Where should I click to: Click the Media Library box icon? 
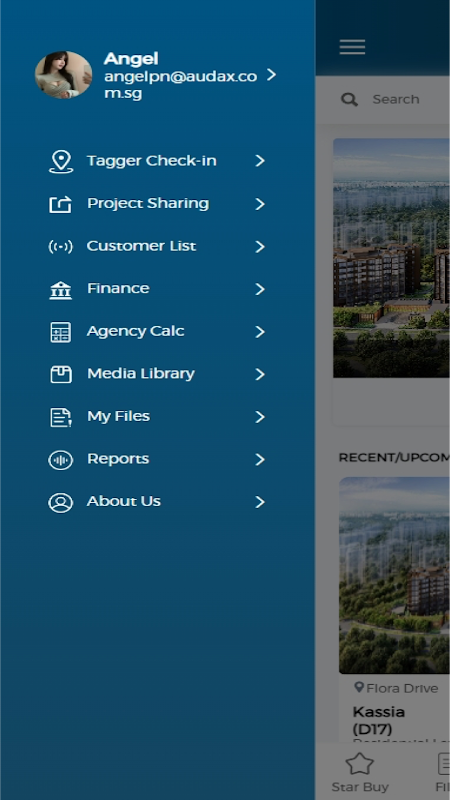[x=61, y=374]
